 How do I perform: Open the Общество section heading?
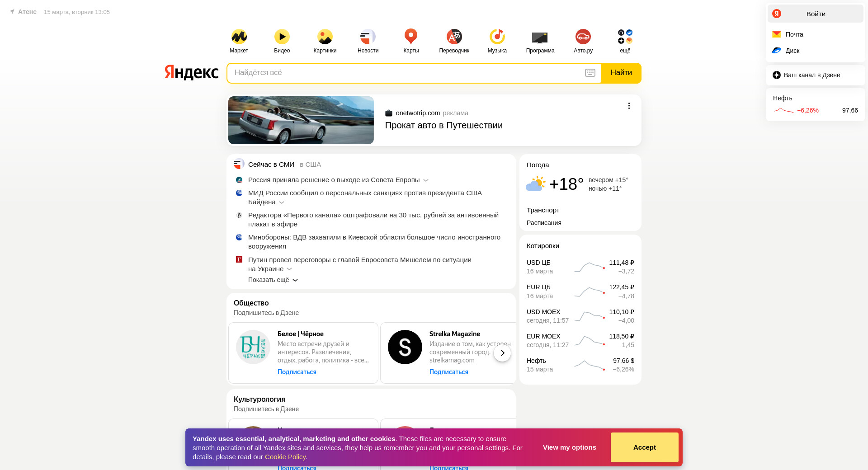click(251, 303)
